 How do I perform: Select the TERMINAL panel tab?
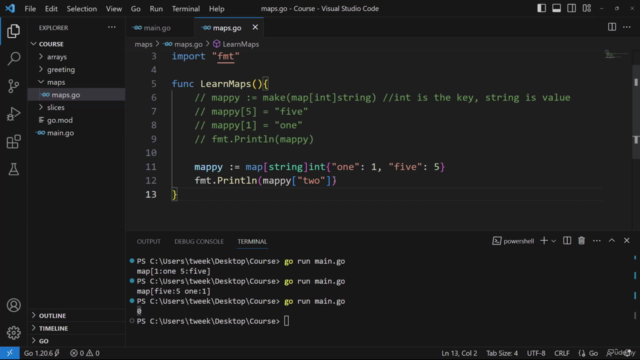click(252, 241)
